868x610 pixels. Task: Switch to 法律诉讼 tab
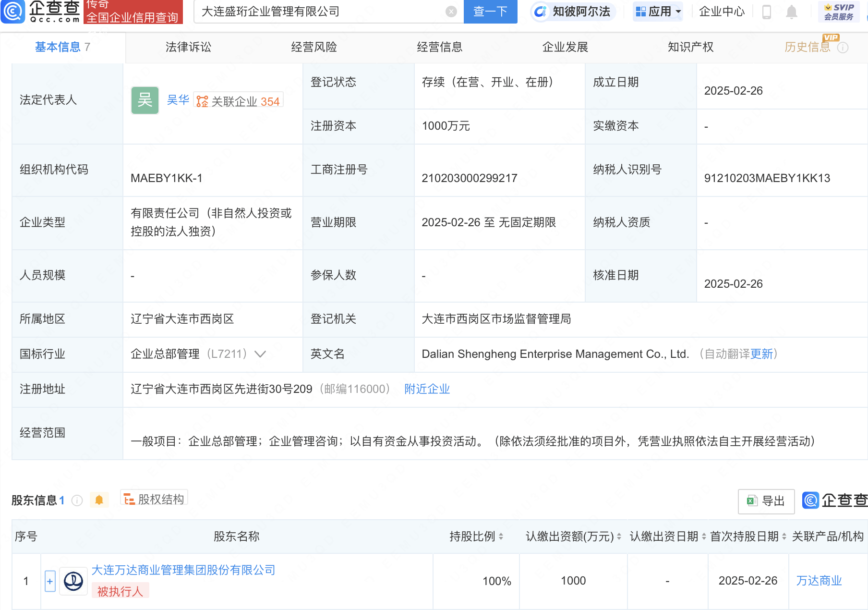[x=188, y=47]
